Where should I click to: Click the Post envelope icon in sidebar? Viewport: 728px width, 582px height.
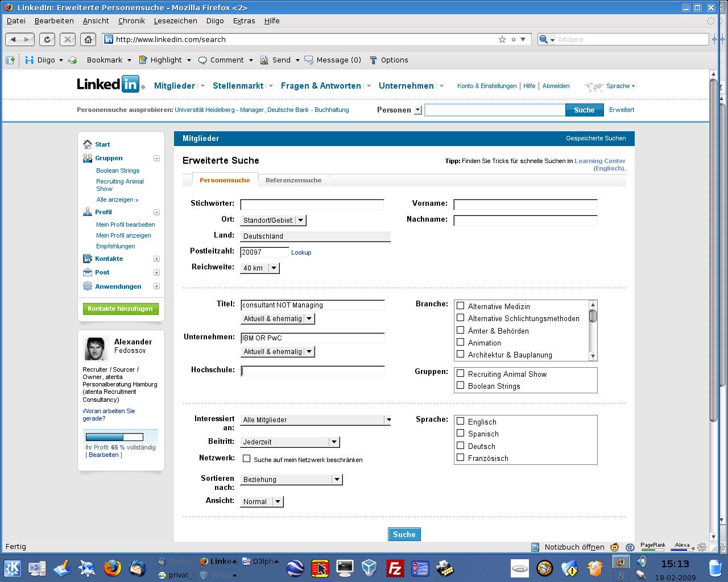point(87,272)
